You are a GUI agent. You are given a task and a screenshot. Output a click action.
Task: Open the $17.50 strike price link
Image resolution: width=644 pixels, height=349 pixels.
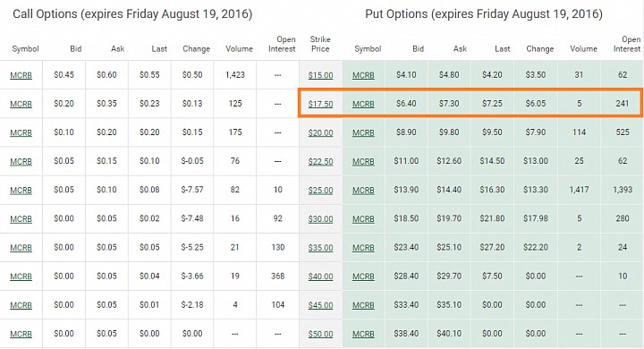321,104
